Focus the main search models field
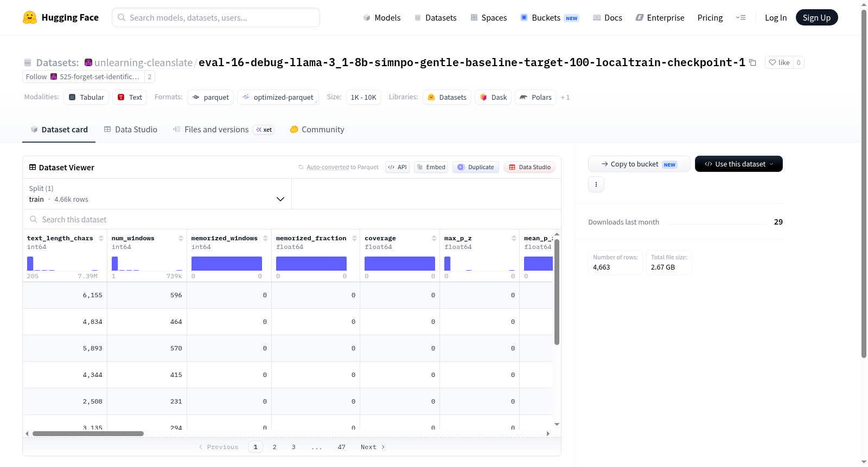This screenshot has height=467, width=868. tap(216, 17)
